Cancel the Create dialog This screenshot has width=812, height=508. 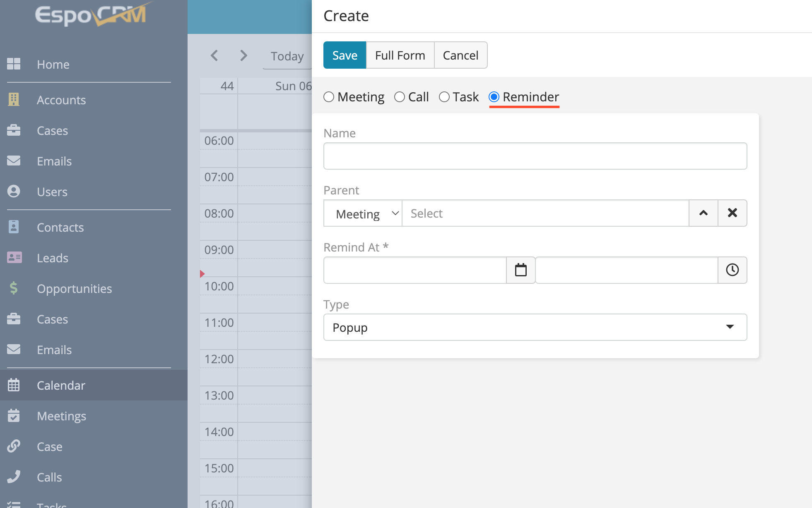pyautogui.click(x=460, y=55)
